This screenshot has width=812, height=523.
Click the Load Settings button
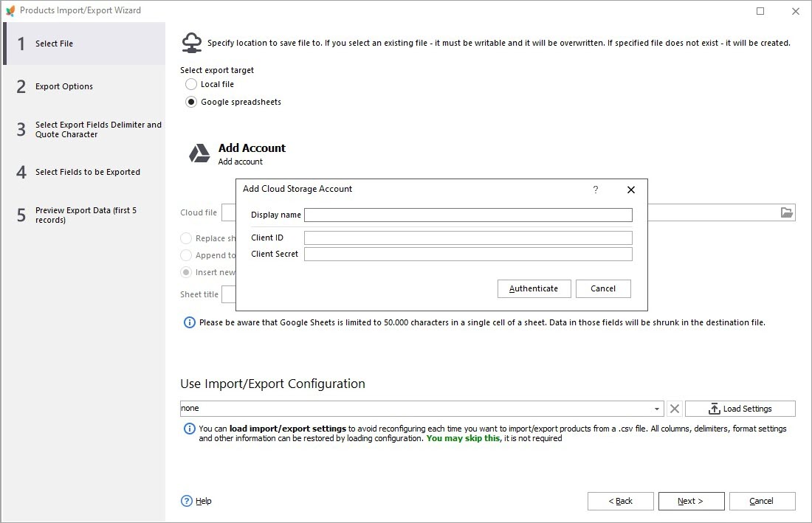tap(740, 409)
